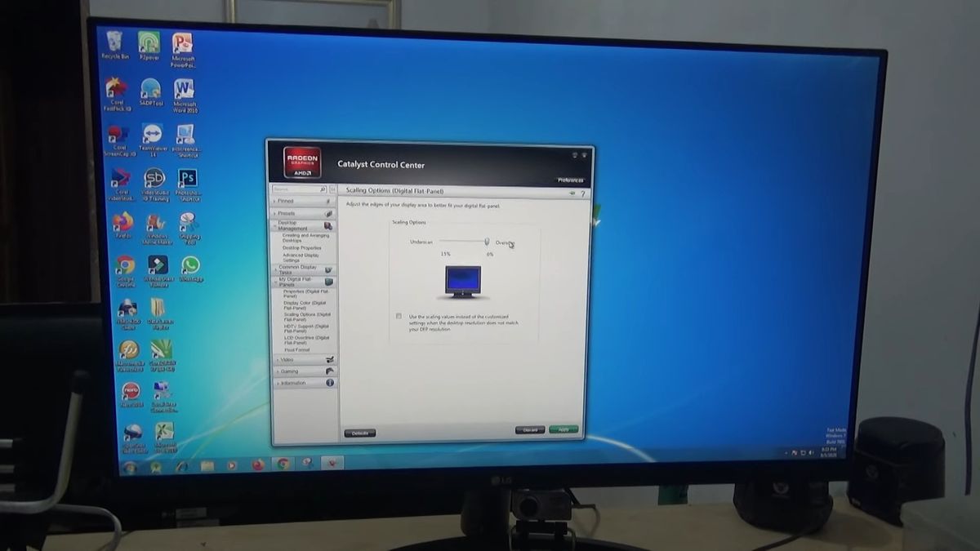Enable the use scaling values checkbox

(399, 316)
